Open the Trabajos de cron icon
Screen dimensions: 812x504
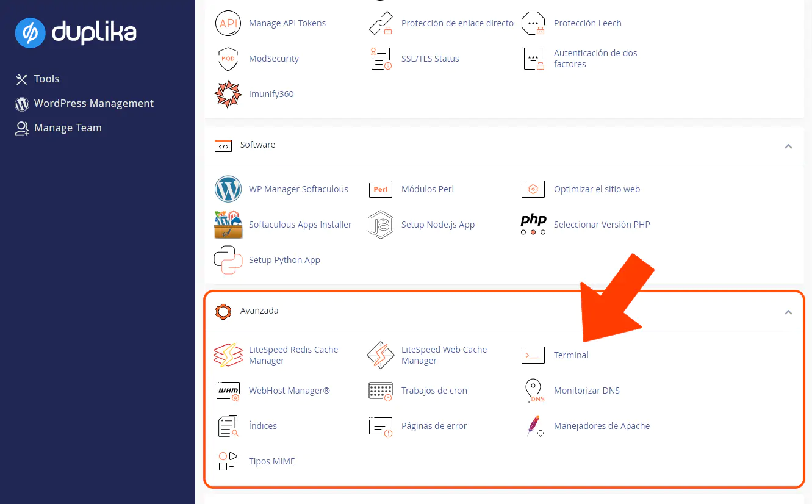point(381,391)
